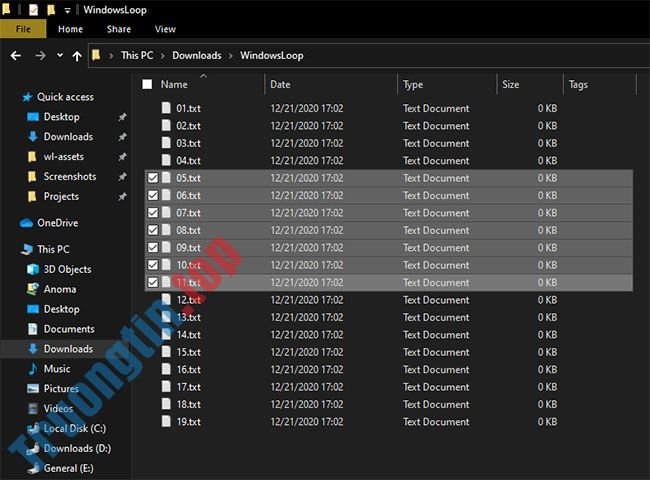Select file name 15.txt
Screen dimensions: 650x480
click(x=189, y=352)
